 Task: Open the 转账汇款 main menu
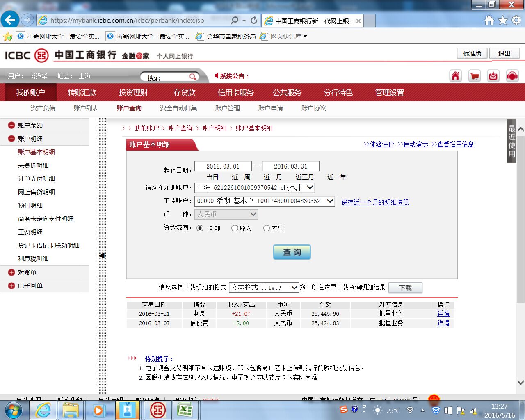tap(82, 93)
